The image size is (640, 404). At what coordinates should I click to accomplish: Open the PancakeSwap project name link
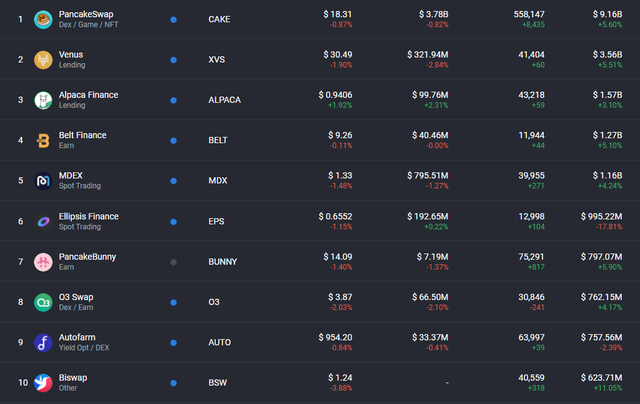(86, 14)
